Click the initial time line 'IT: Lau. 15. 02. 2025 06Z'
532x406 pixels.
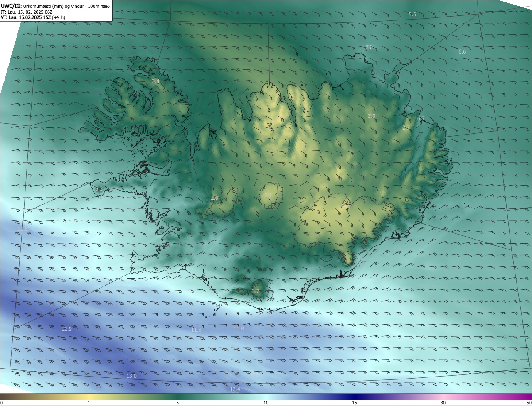click(x=27, y=12)
